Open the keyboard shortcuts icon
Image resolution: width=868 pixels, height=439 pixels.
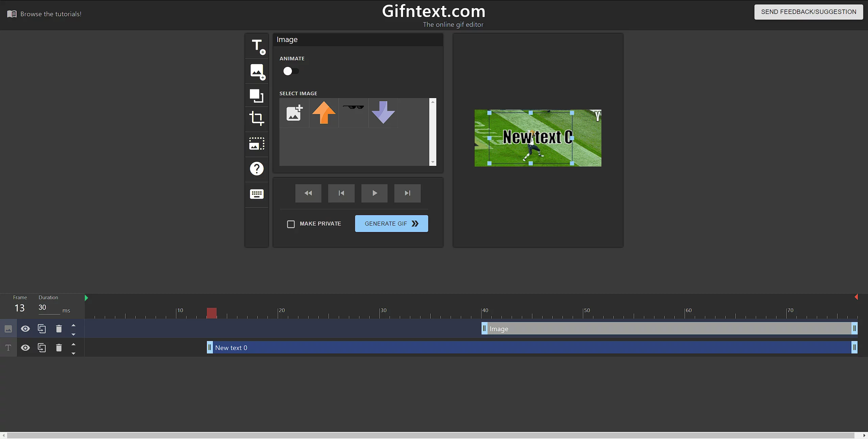257,194
